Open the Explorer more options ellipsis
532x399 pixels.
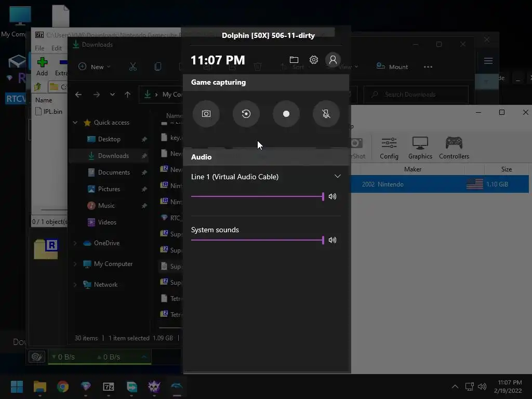pos(428,67)
